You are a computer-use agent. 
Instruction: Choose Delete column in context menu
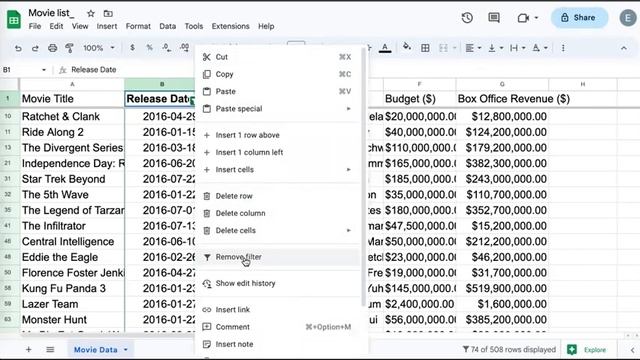(278, 213)
